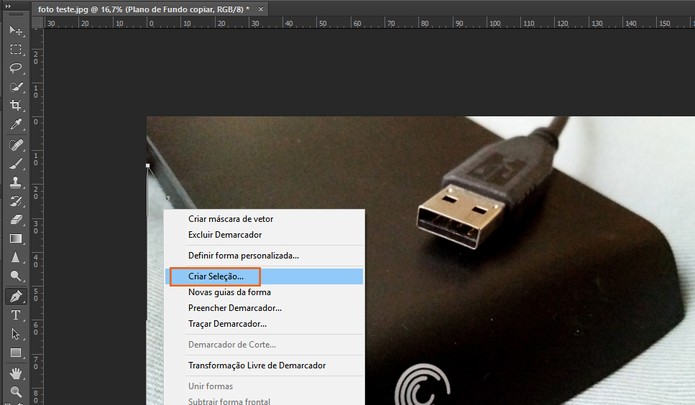This screenshot has width=695, height=405.
Task: Select the Move tool
Action: click(16, 30)
